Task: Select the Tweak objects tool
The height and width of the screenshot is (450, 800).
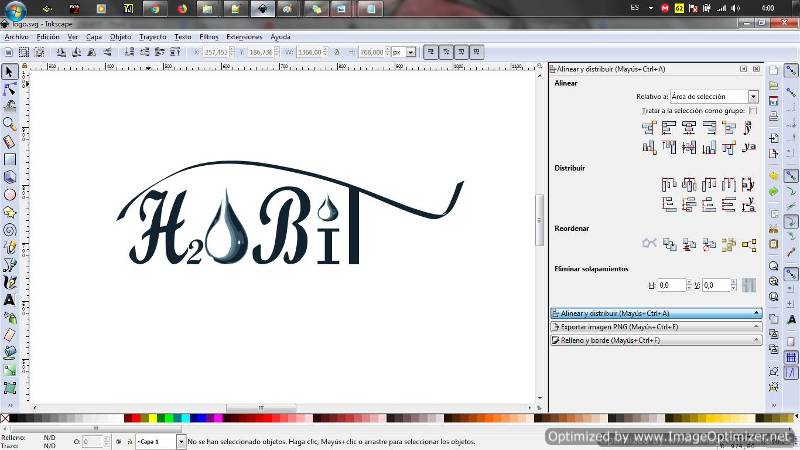Action: [9, 107]
